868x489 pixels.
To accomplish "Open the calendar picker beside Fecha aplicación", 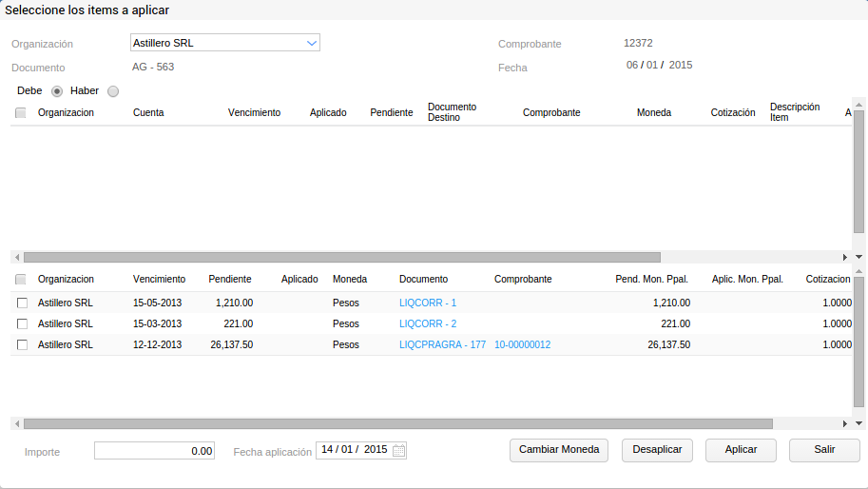I will [399, 451].
